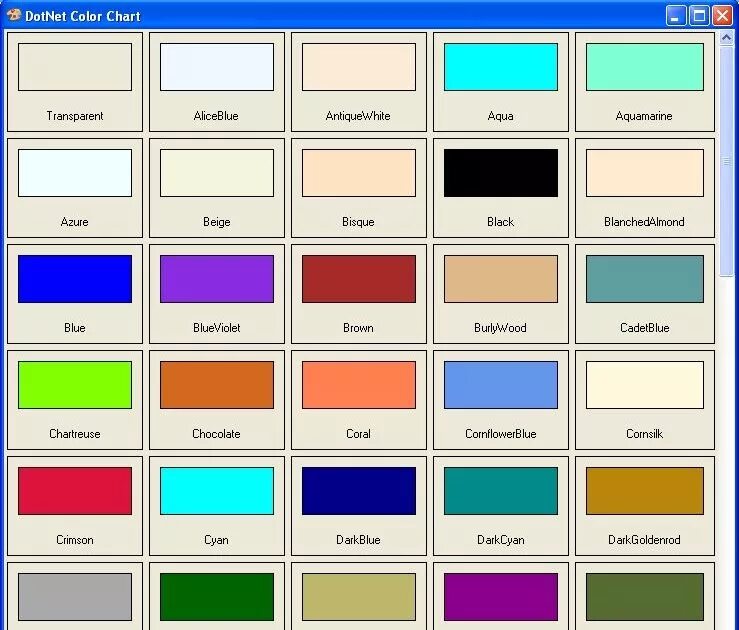Select the DarkCyan color swatch
The height and width of the screenshot is (630, 739).
tap(501, 491)
